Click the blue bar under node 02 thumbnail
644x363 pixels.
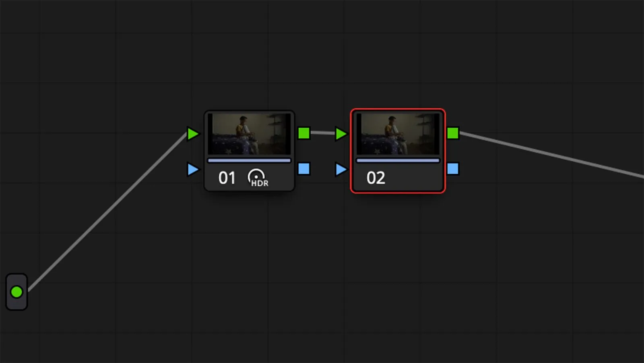pyautogui.click(x=398, y=160)
